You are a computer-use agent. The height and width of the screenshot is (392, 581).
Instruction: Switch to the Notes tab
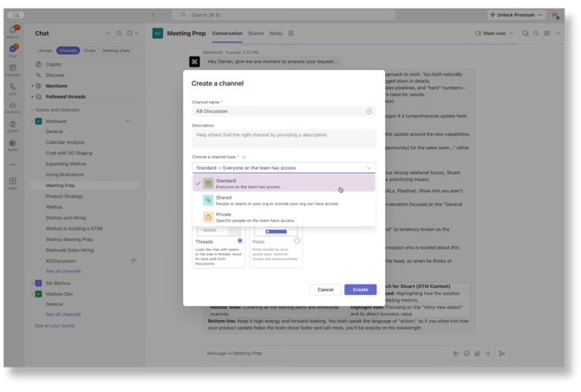tap(276, 33)
